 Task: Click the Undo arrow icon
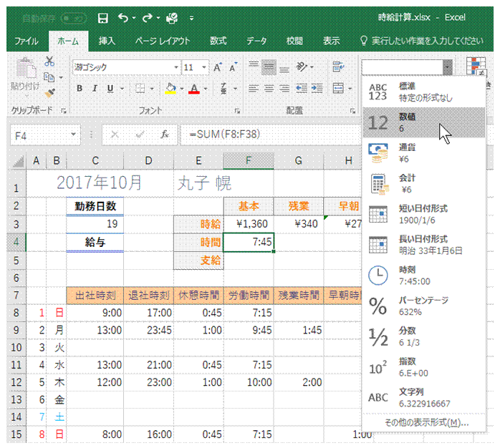pos(123,18)
